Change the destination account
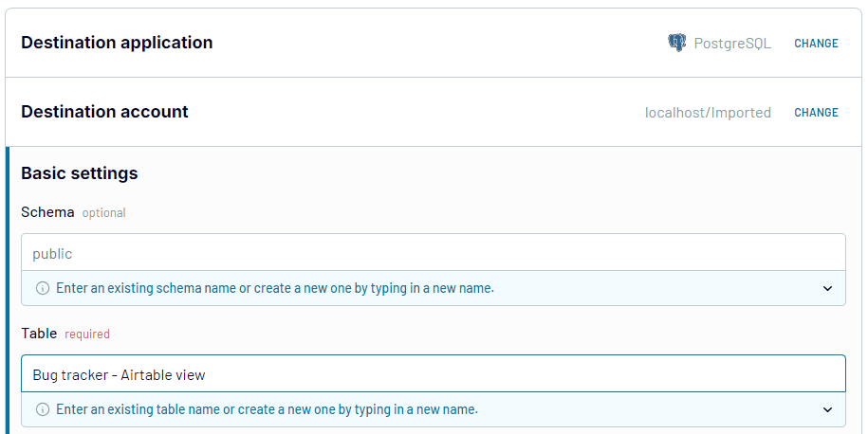 (816, 112)
